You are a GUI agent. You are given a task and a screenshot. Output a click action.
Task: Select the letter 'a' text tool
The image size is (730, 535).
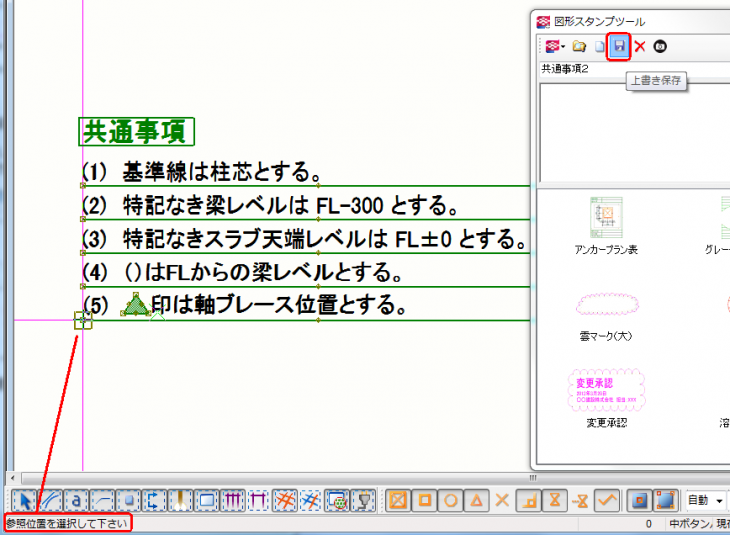[76, 501]
